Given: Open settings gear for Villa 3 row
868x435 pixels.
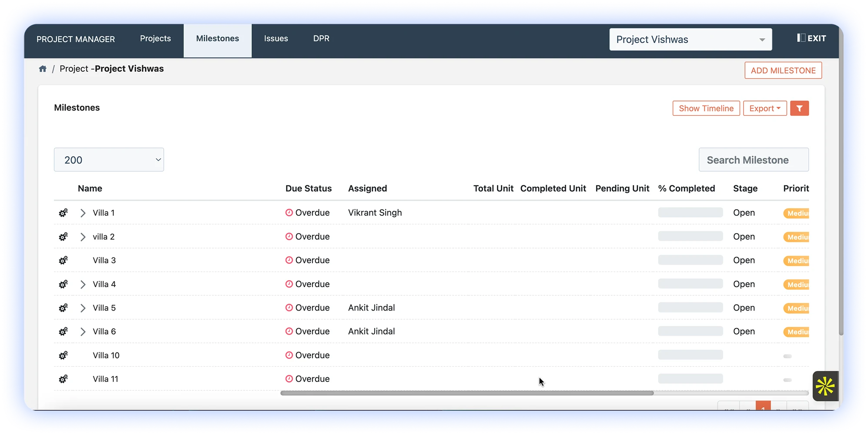Looking at the screenshot, I should tap(64, 260).
